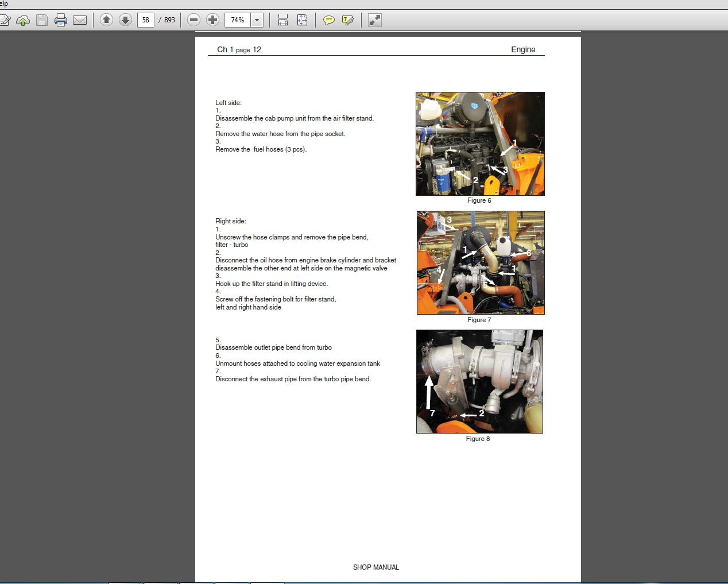Image resolution: width=728 pixels, height=584 pixels.
Task: Upload the document to Acrobat.com
Action: coord(23,20)
